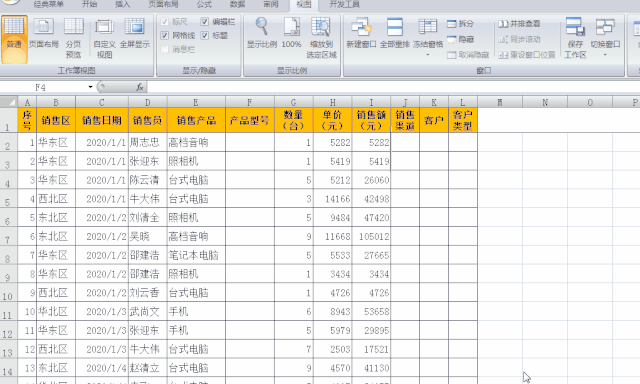Click cell with sales amount 53658
This screenshot has width=640, height=384.
pos(371,311)
